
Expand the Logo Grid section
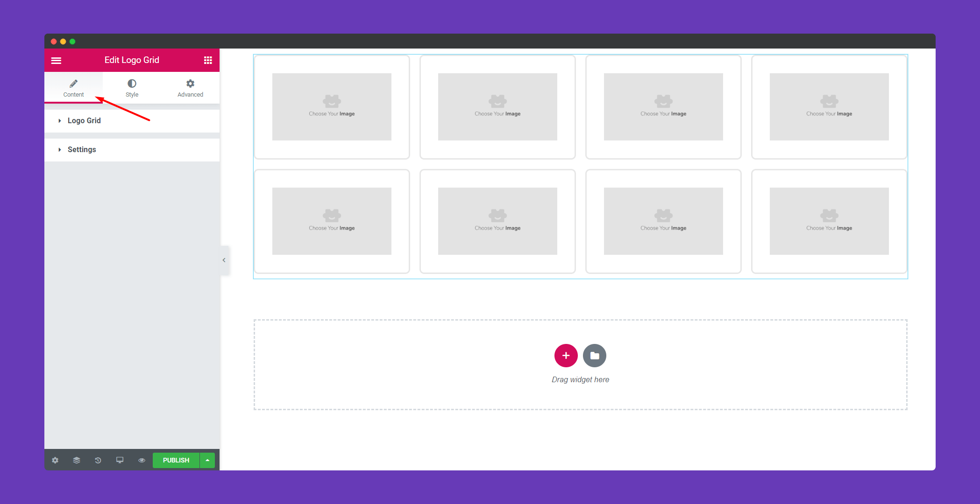[x=85, y=120]
